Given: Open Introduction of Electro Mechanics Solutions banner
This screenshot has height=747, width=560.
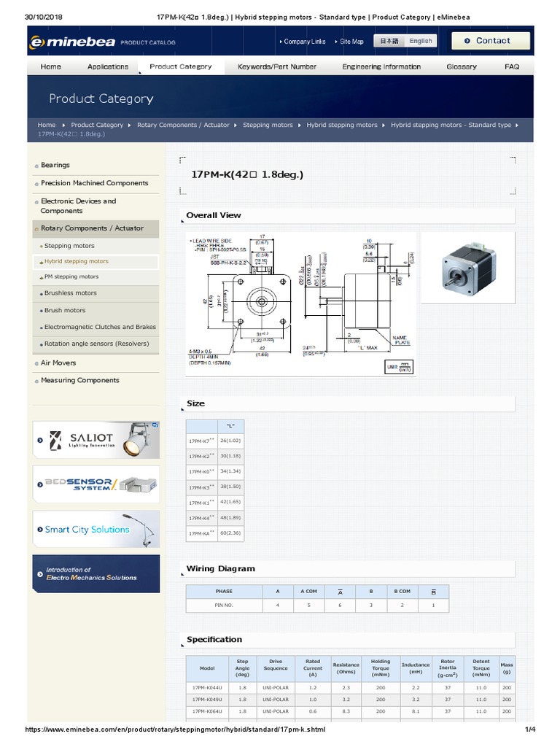Looking at the screenshot, I should click(96, 573).
